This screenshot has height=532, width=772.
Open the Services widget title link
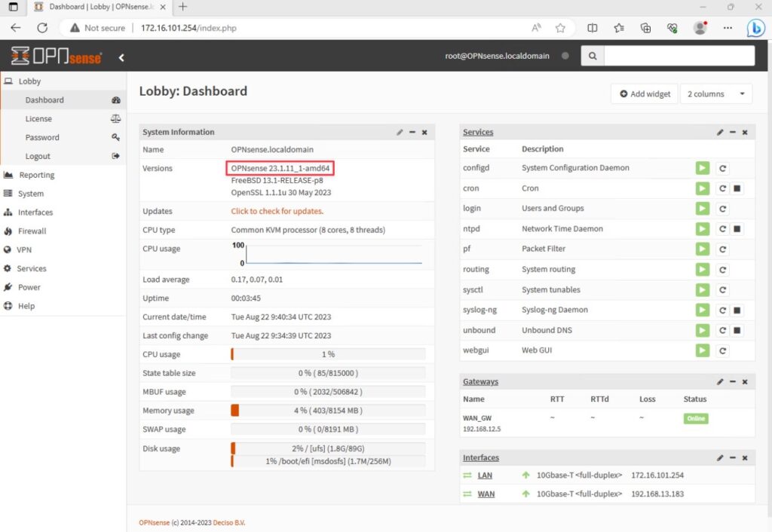tap(478, 133)
